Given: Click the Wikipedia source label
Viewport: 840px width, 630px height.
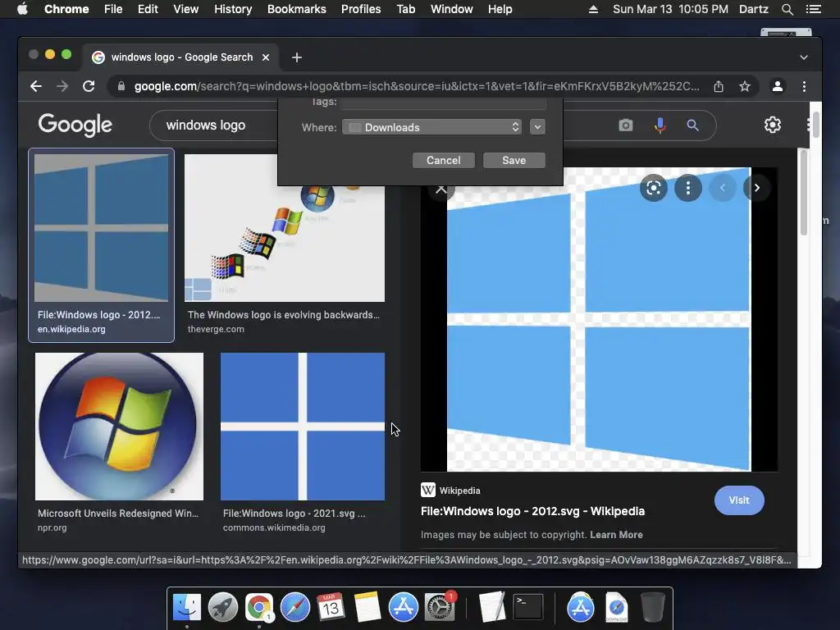Looking at the screenshot, I should point(459,491).
